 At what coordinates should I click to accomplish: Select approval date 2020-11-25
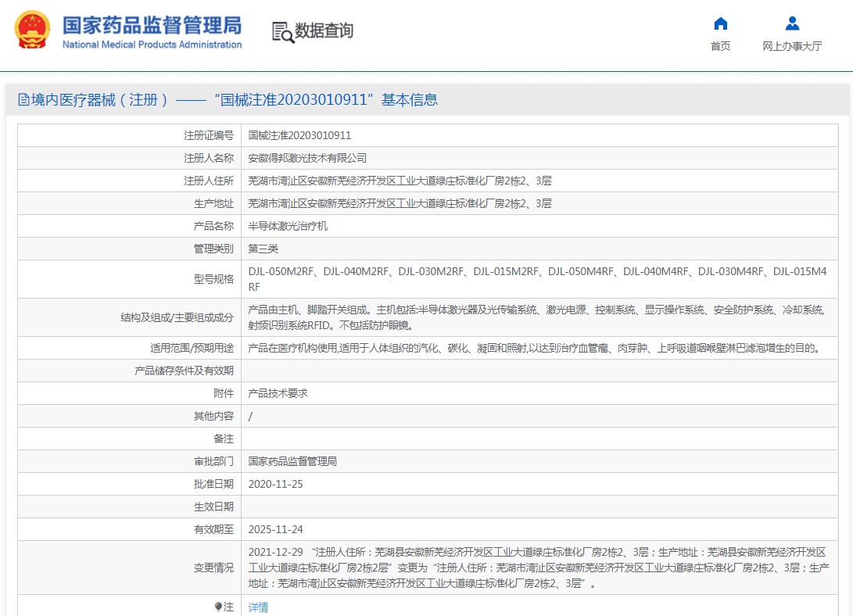point(276,484)
